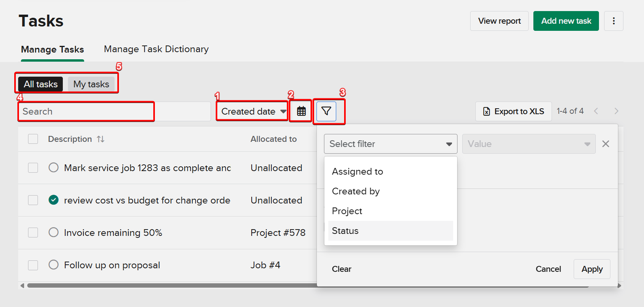Viewport: 644px width, 307px height.
Task: Switch to My tasks view
Action: point(91,84)
